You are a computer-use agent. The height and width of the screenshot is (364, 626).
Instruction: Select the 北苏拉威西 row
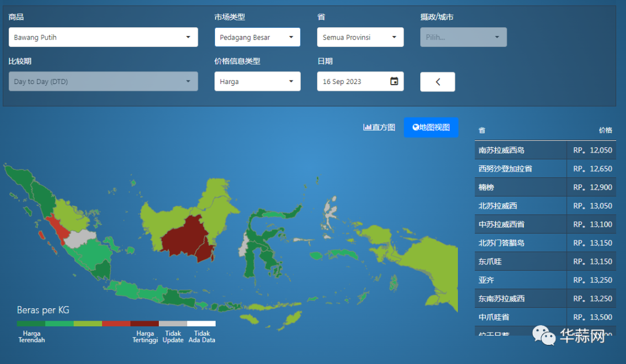pyautogui.click(x=545, y=206)
